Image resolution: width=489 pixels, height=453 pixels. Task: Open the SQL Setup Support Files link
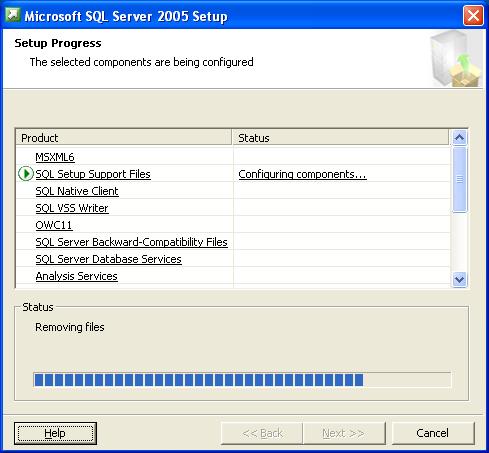pyautogui.click(x=93, y=174)
